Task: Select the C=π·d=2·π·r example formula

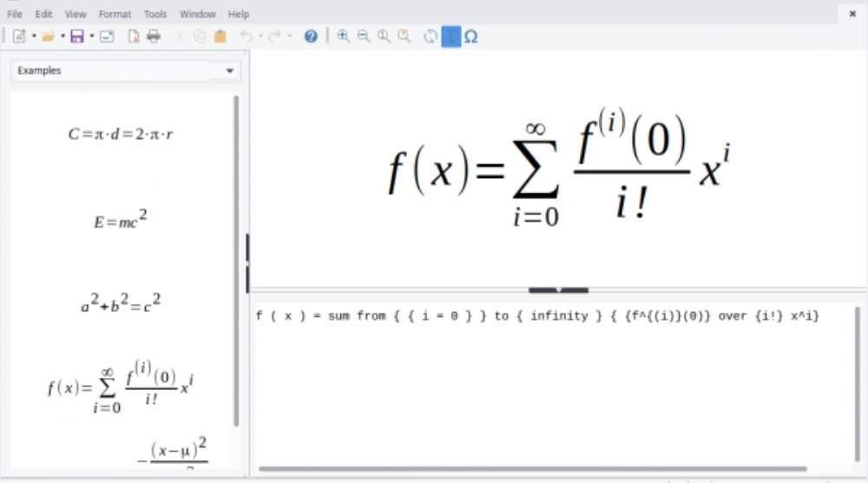Action: (x=121, y=134)
